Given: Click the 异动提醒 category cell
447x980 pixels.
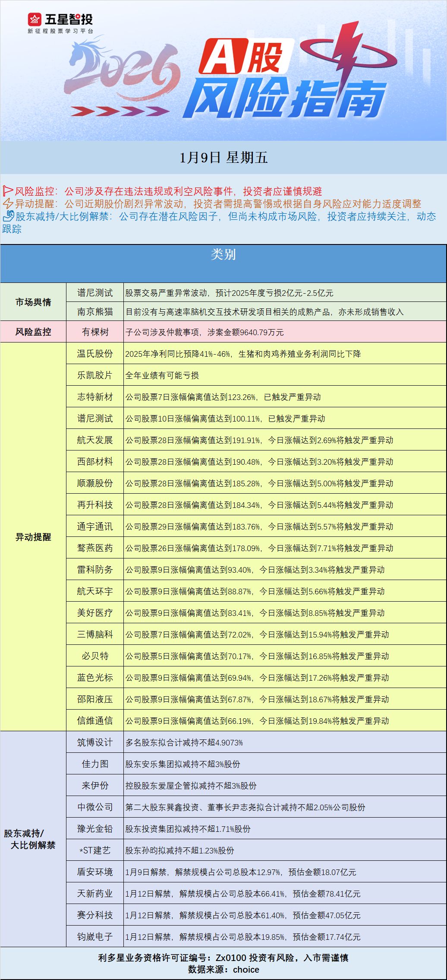Looking at the screenshot, I should tap(33, 537).
